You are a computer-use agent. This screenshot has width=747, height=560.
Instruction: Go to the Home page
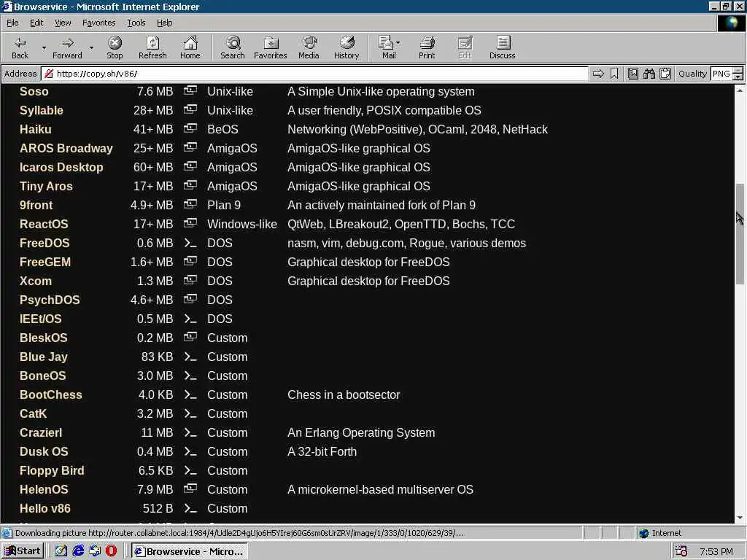pos(190,47)
